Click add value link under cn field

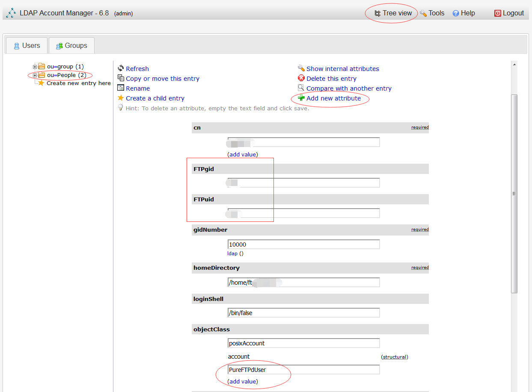[x=243, y=154]
